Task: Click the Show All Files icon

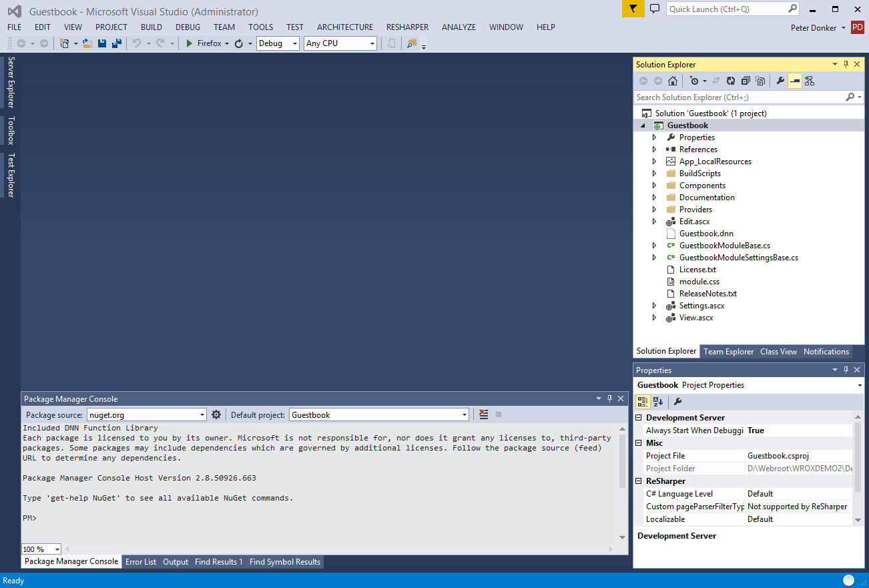Action: click(760, 81)
